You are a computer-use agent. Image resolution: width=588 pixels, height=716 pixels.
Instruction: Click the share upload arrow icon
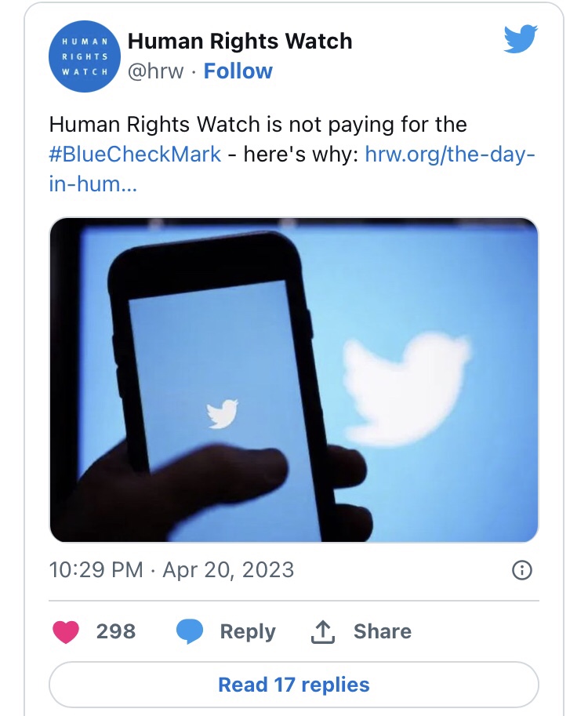[x=322, y=632]
